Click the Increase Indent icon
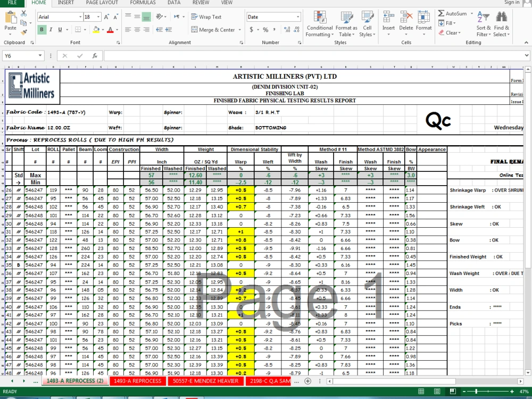Screen dimensions: 532x399 (x=169, y=29)
